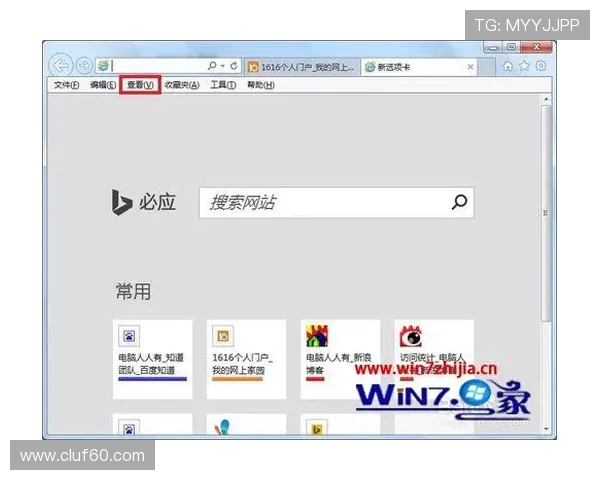Open the Tools gear icon
Screen dimensions: 600x480
541,66
